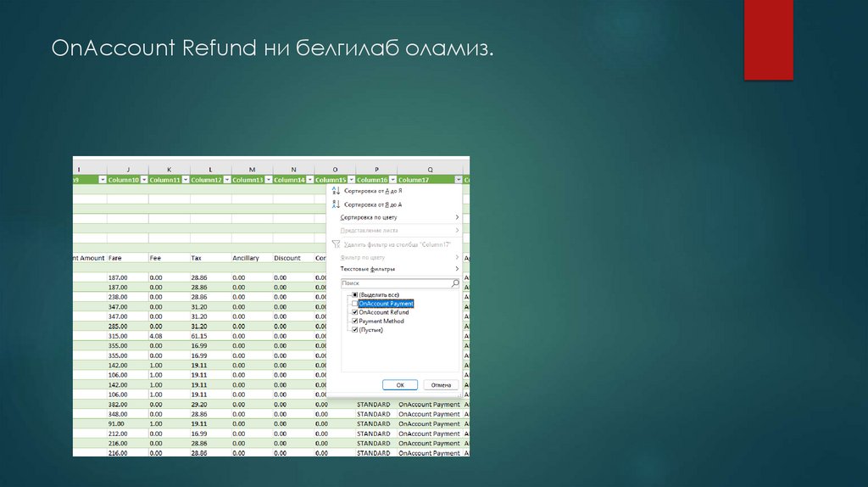The image size is (868, 487).
Task: Check the OnAccount Payment filter checkbox
Action: pos(355,304)
